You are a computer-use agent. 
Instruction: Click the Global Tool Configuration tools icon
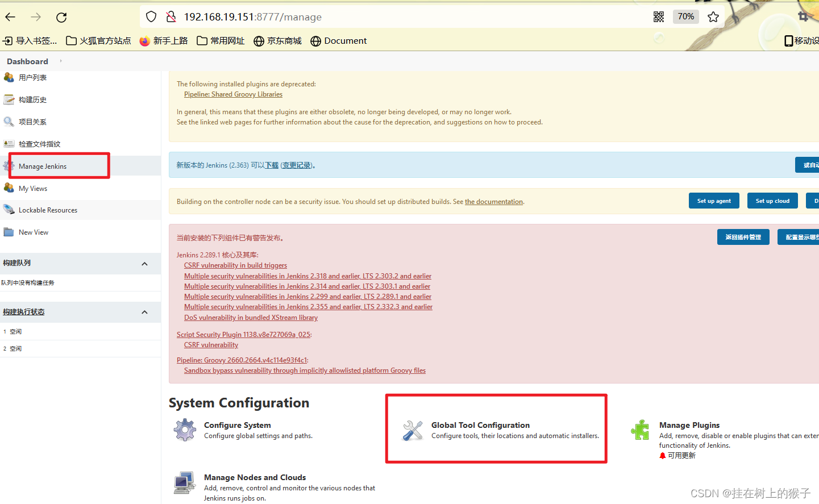tap(413, 430)
